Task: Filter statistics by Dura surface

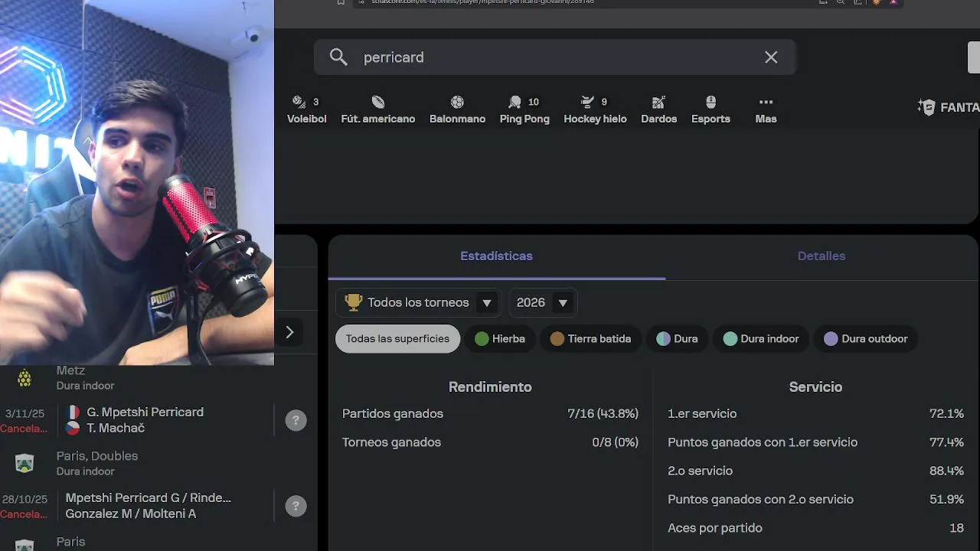Action: 677,339
